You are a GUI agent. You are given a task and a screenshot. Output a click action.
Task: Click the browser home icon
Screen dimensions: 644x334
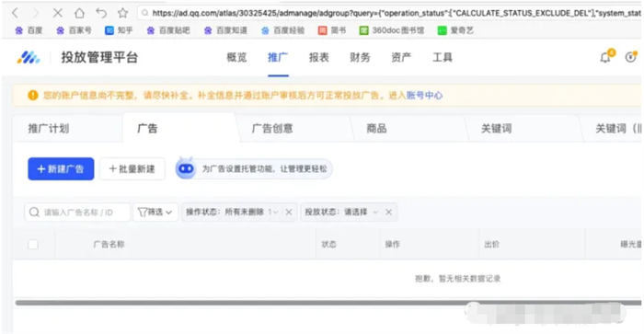pyautogui.click(x=79, y=13)
